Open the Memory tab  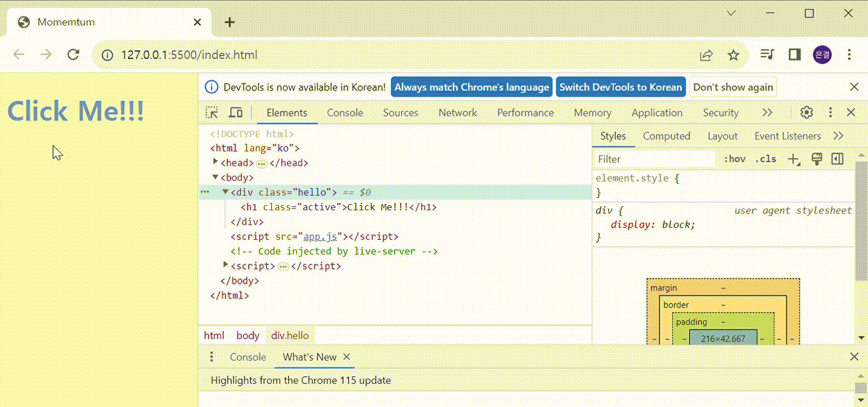(593, 112)
